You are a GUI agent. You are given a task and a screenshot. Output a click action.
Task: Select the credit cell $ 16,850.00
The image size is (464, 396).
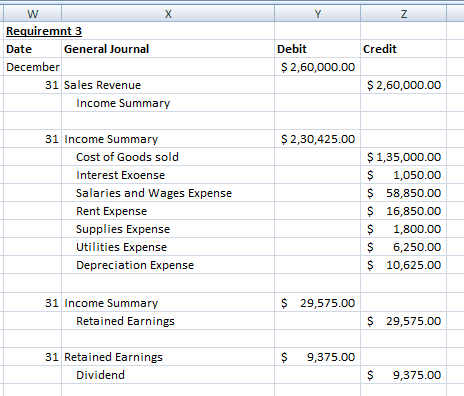[404, 211]
